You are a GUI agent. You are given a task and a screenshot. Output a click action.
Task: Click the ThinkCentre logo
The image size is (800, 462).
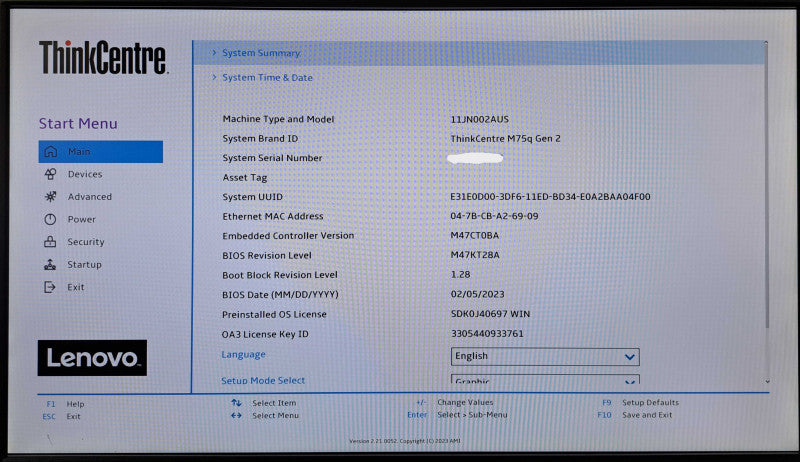[x=103, y=57]
